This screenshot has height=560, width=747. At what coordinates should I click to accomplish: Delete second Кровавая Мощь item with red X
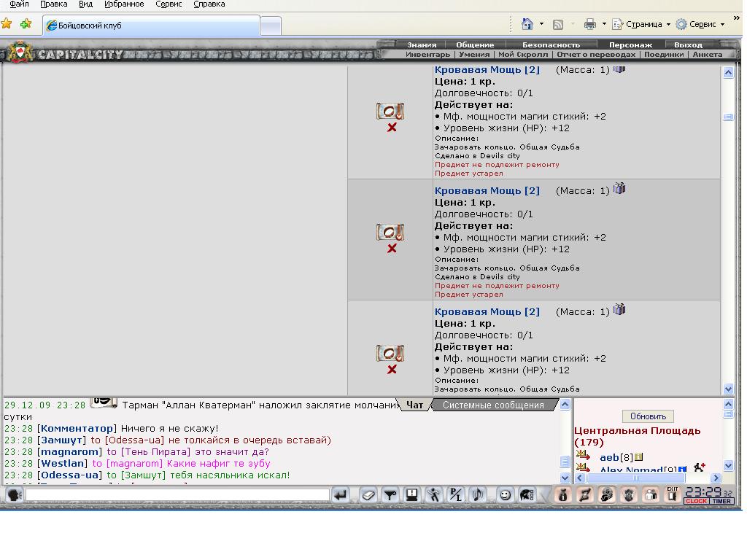pos(392,249)
